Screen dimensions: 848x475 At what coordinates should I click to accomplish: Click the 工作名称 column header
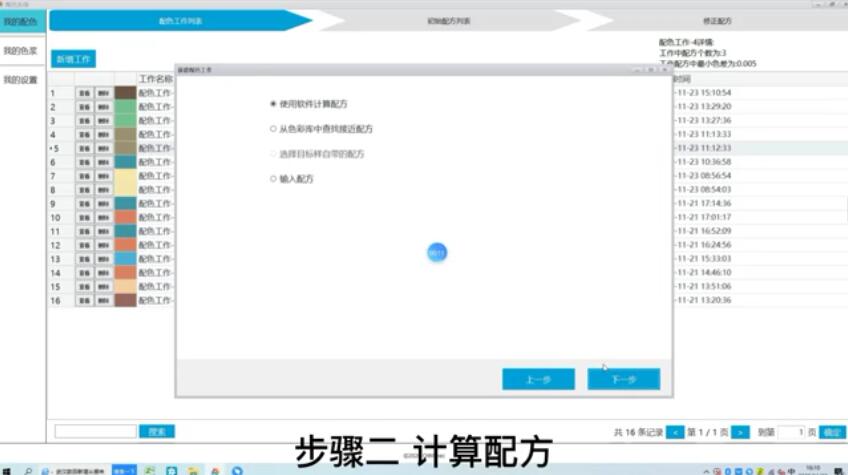tap(156, 79)
